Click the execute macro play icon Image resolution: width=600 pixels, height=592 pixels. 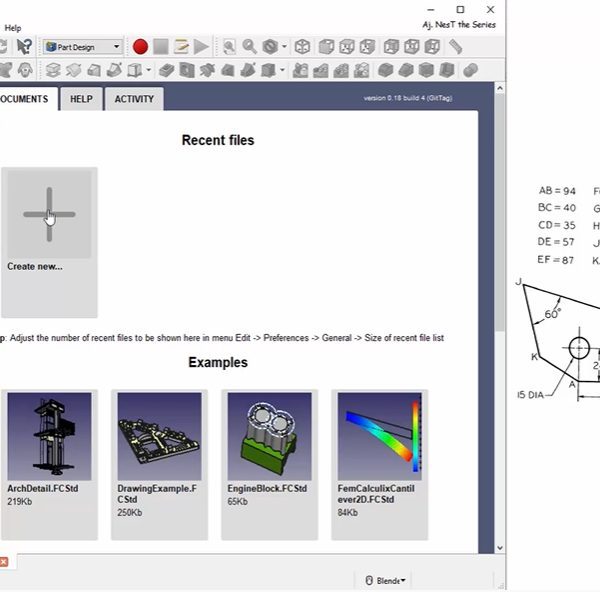click(201, 47)
